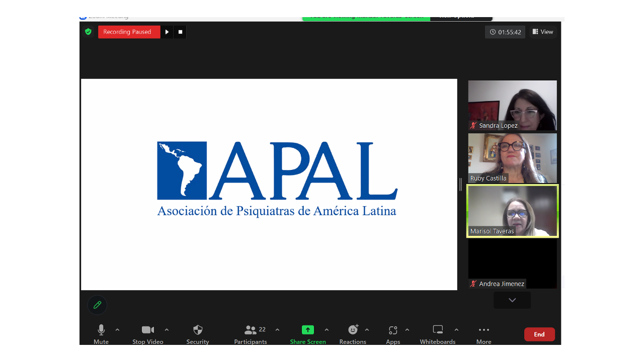Expand audio options next to Mute

pos(117,330)
